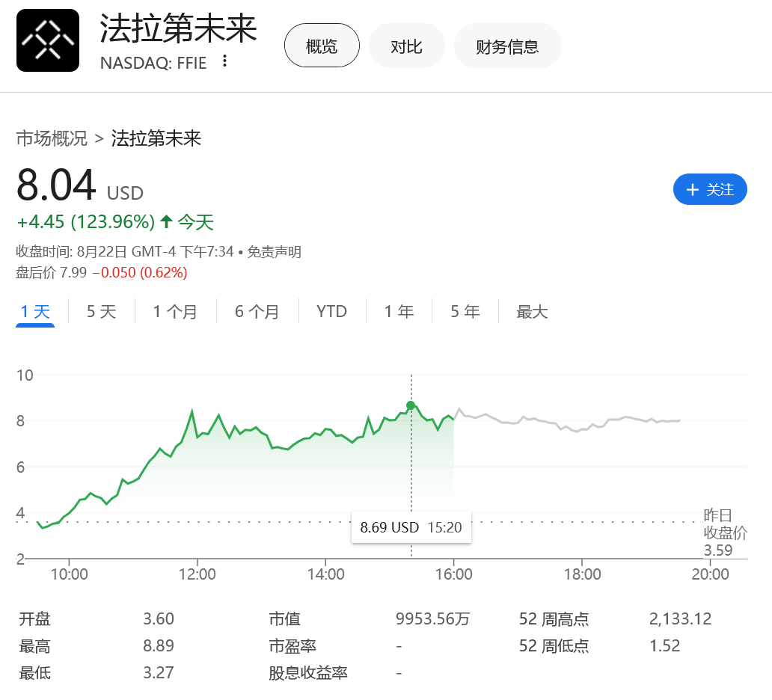Click the 52 周高点 value 2,133.12
The image size is (772, 700).
(681, 618)
